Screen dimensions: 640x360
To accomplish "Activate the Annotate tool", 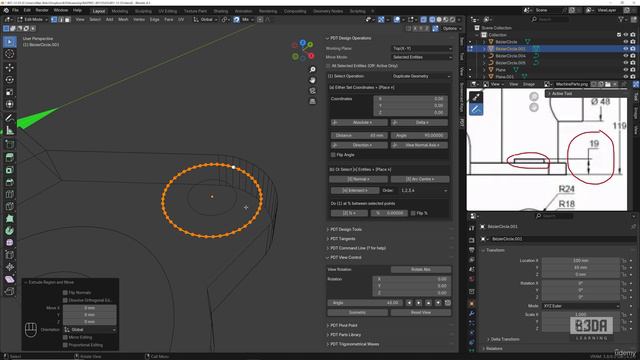I will (x=9, y=118).
